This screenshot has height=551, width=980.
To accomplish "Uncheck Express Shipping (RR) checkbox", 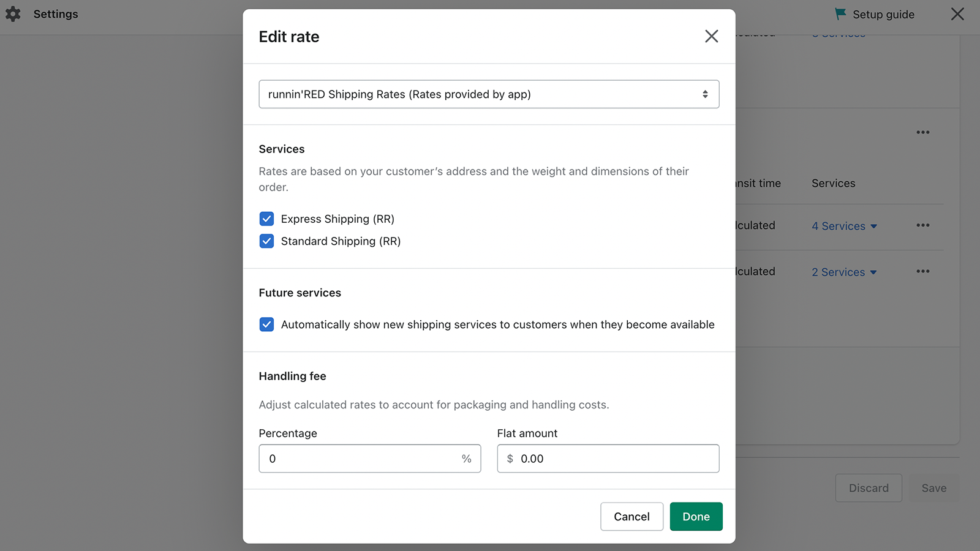I will (x=266, y=219).
